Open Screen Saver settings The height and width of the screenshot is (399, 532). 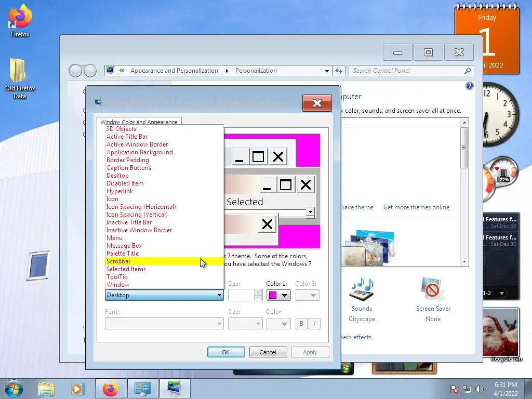[433, 300]
